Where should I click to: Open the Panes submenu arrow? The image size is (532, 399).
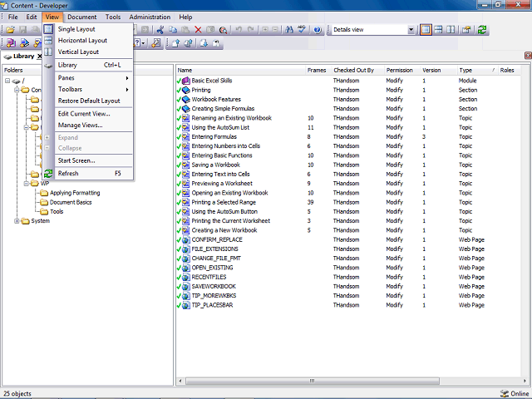127,78
